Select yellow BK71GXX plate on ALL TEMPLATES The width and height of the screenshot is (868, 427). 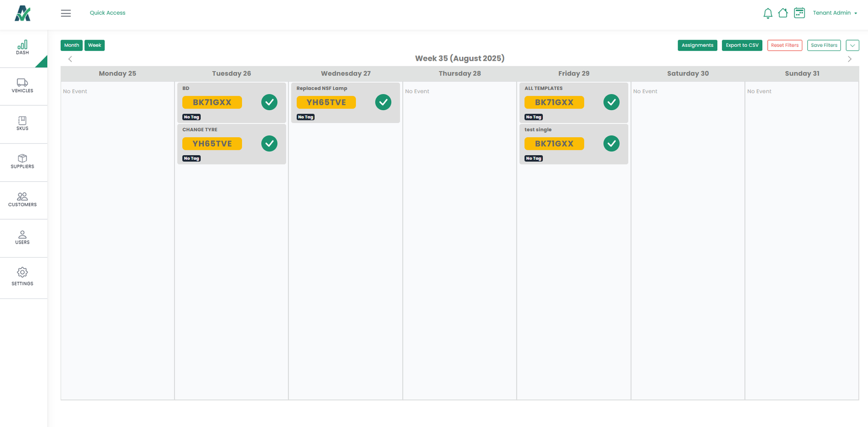coord(554,102)
